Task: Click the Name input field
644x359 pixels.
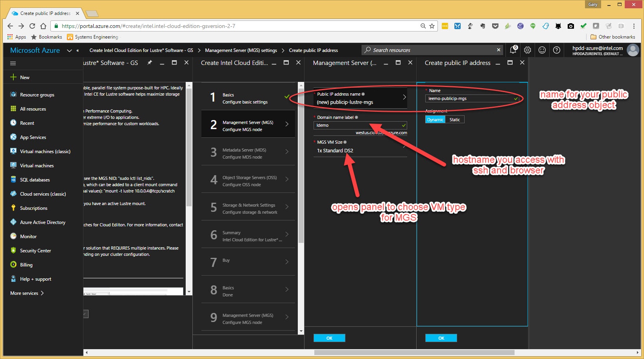Action: [472, 98]
